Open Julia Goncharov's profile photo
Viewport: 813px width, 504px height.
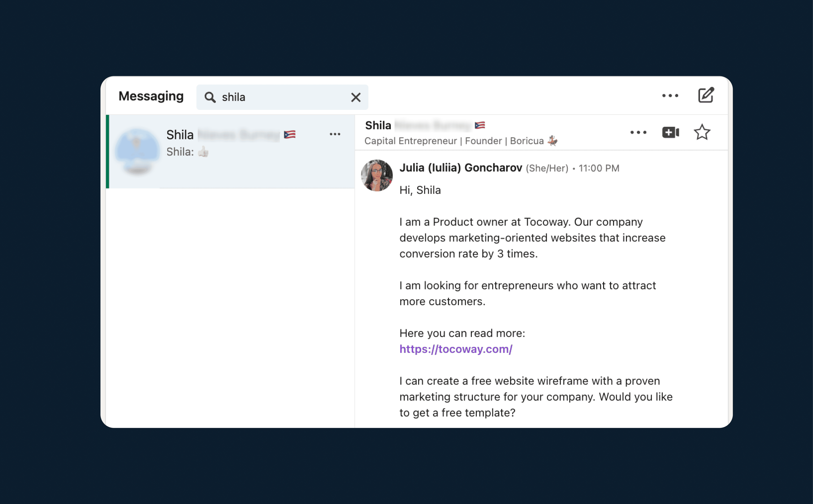tap(376, 175)
